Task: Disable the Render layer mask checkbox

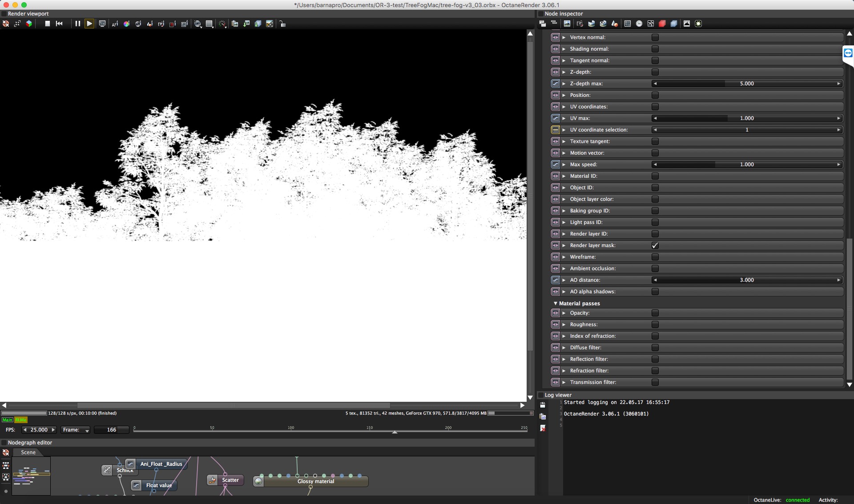Action: tap(655, 245)
